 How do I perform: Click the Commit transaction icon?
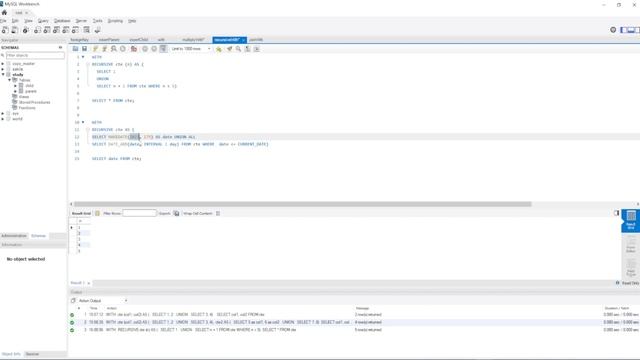(145, 49)
